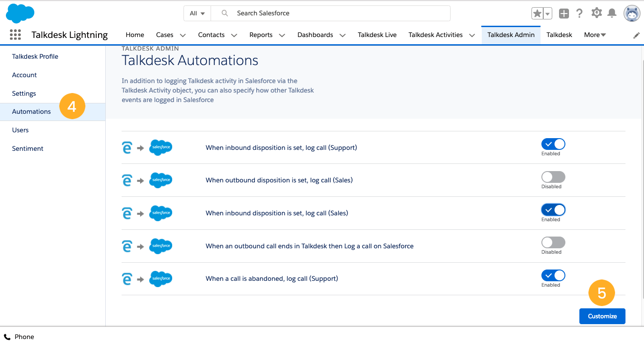Open the user profile avatar
Screen dimensions: 644x344
[x=632, y=14]
